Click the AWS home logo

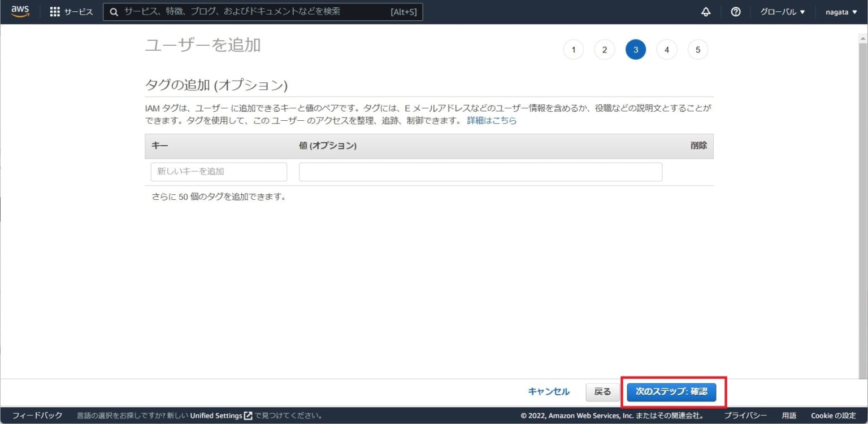pos(20,11)
